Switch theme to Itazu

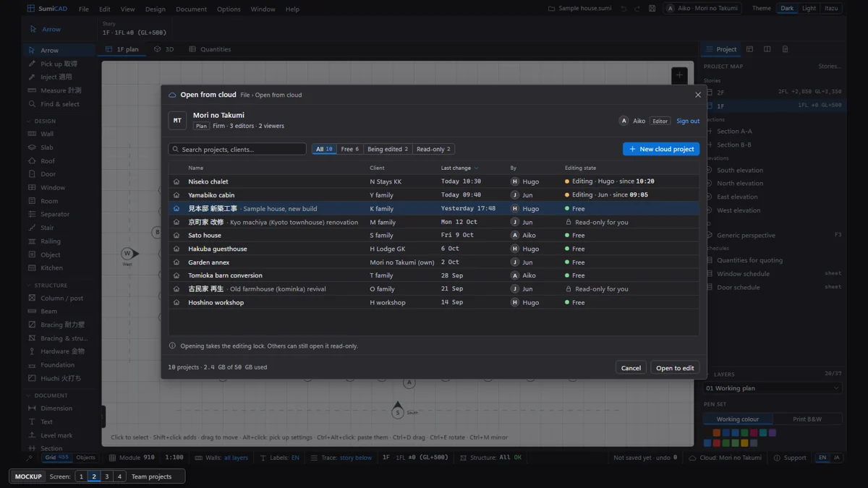click(831, 9)
